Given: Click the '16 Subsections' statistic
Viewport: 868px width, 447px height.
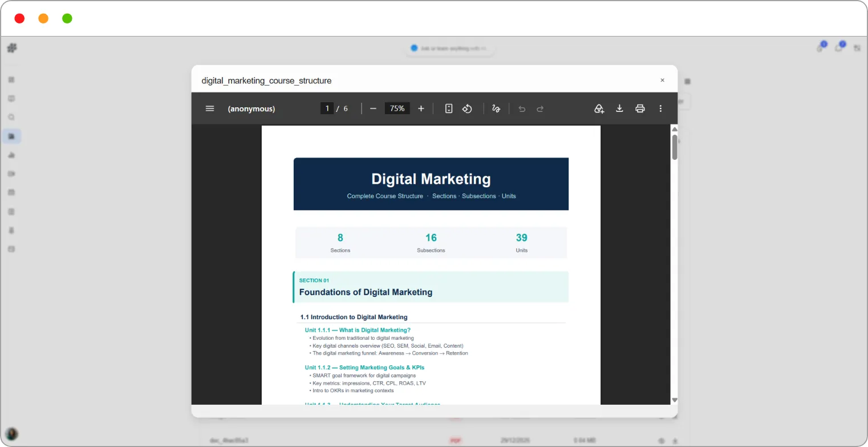Looking at the screenshot, I should (431, 243).
